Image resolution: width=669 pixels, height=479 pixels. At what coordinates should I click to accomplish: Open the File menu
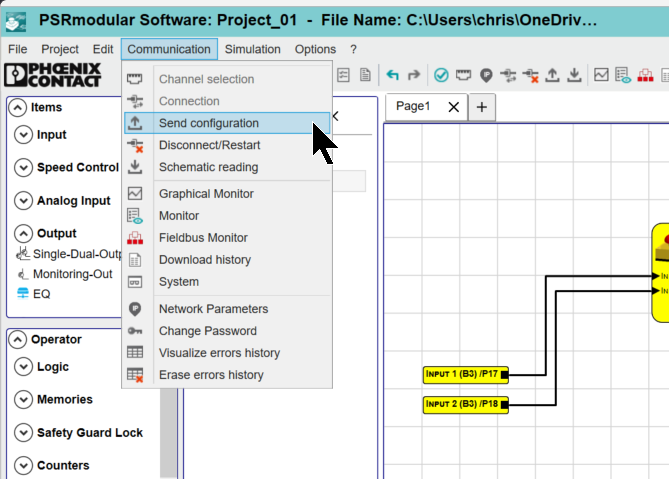(x=17, y=49)
